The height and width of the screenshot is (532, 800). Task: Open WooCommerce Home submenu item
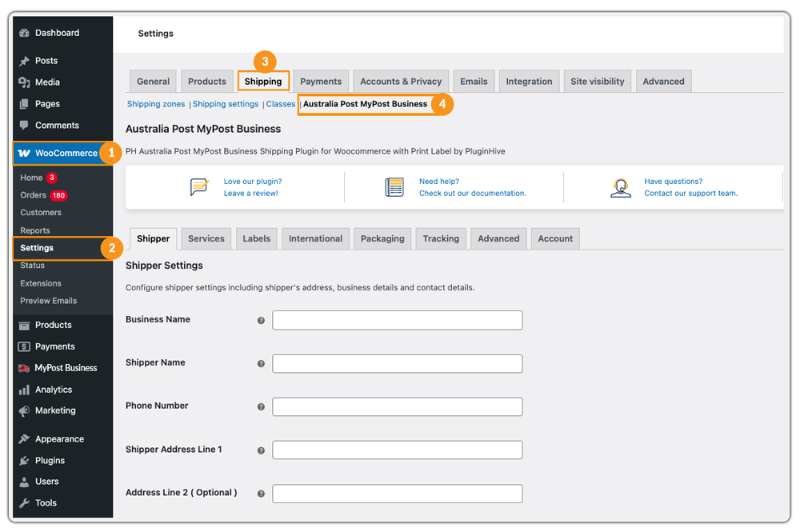pyautogui.click(x=32, y=178)
